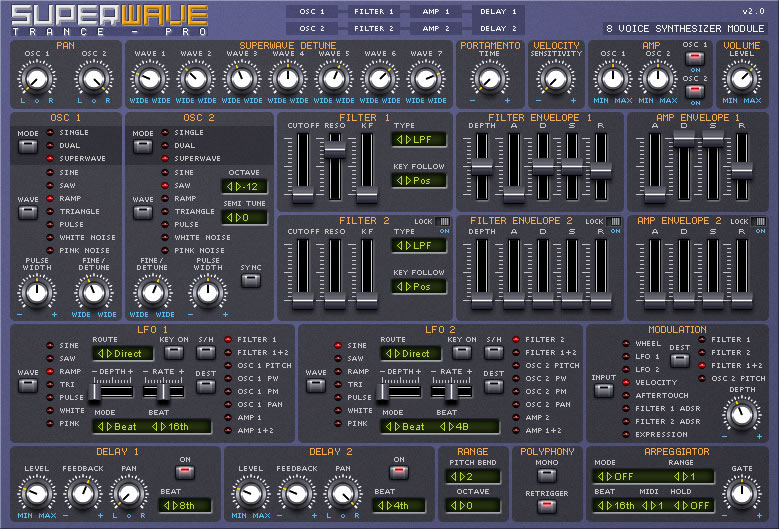Open the OSC 2 tab
This screenshot has height=529, width=779.
[x=312, y=28]
